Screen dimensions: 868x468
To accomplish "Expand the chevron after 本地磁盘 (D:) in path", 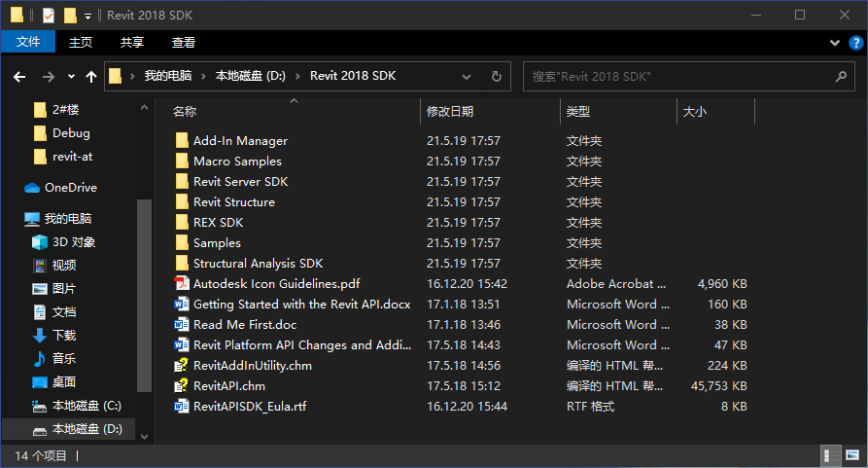I will 297,77.
